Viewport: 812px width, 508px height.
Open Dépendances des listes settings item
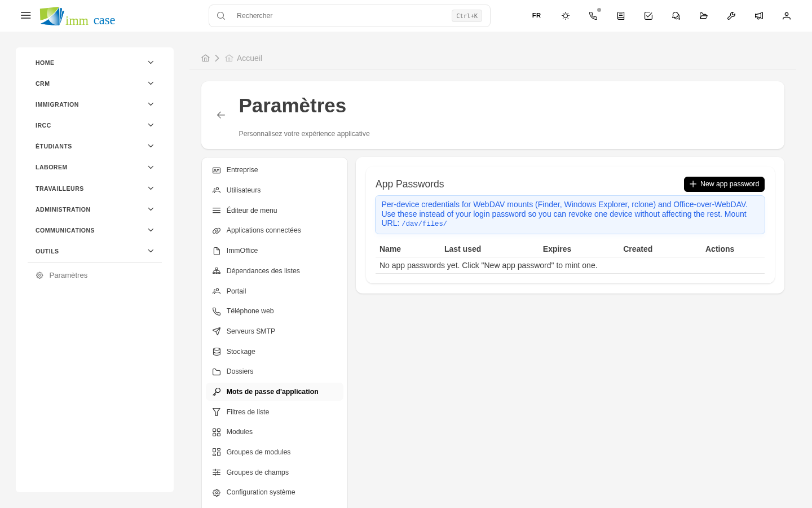(275, 271)
